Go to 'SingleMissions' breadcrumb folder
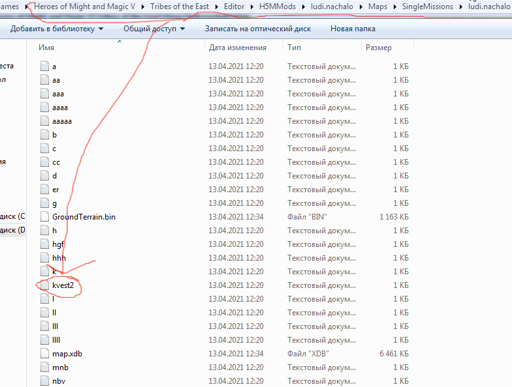512x387 pixels. click(x=427, y=6)
